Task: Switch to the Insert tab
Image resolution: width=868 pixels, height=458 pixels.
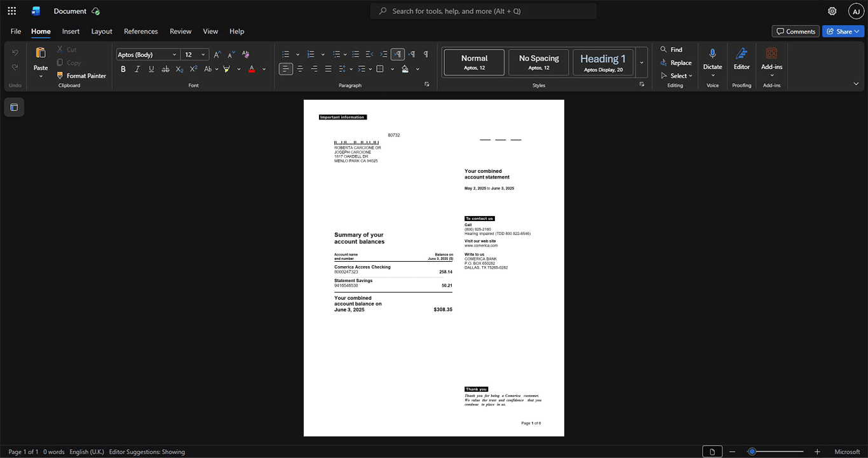Action: point(71,31)
